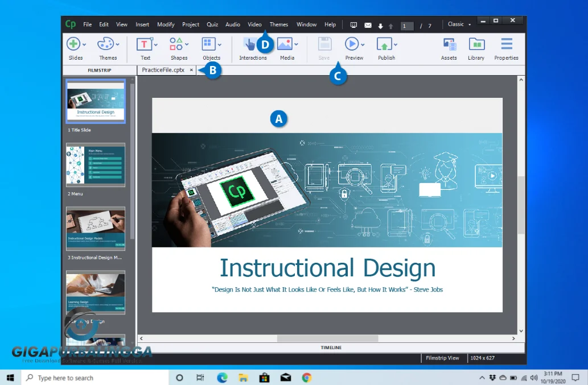Screen dimensions: 588x385
Task: Expand the TIMELINE panel bar
Action: pyautogui.click(x=331, y=347)
